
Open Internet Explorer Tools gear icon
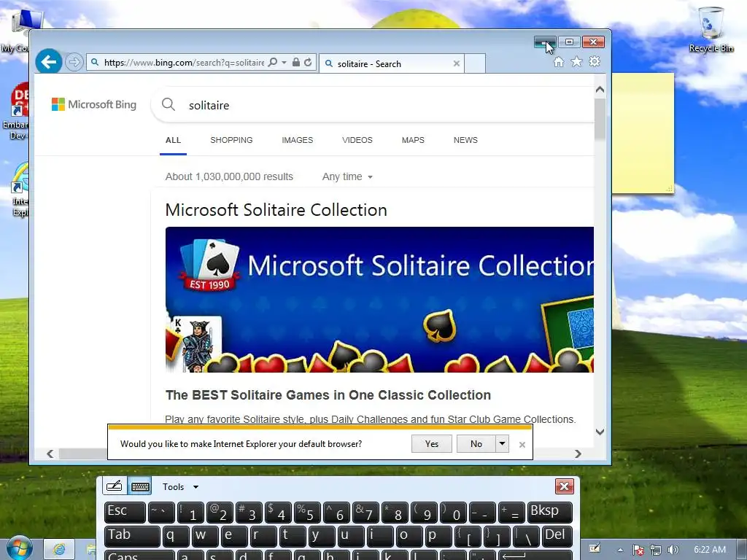pyautogui.click(x=595, y=62)
